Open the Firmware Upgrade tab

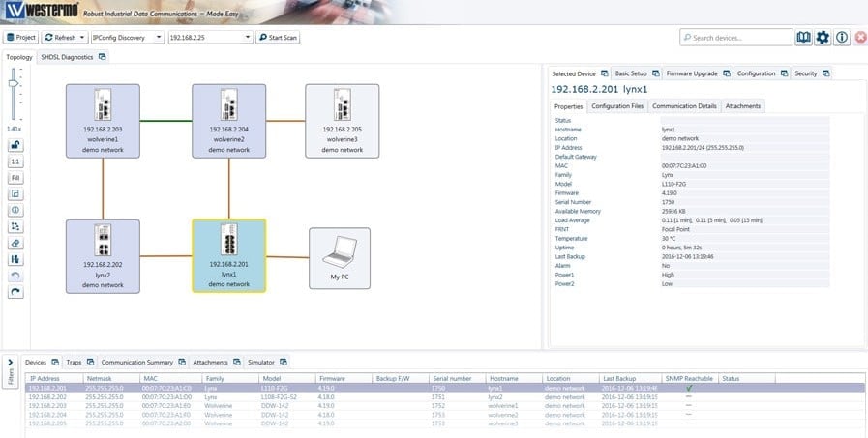(x=692, y=73)
